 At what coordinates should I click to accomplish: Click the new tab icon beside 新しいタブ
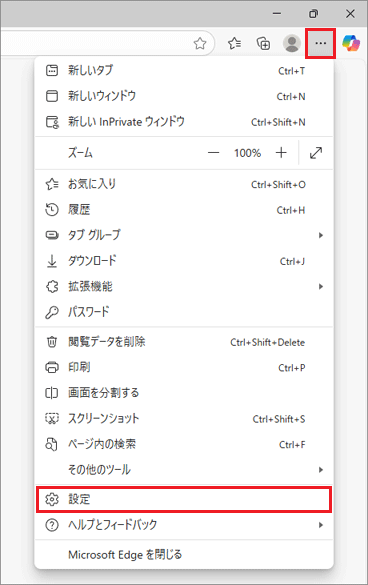tap(52, 70)
